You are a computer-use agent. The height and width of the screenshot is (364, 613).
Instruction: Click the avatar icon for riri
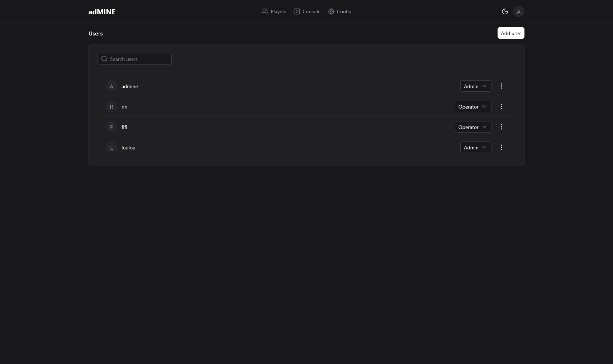click(x=111, y=107)
